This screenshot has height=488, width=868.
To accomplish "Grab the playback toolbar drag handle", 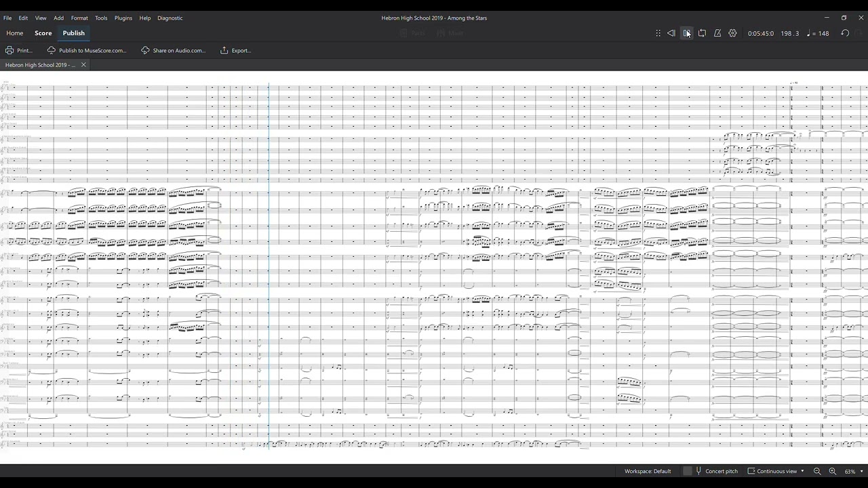I will click(658, 33).
